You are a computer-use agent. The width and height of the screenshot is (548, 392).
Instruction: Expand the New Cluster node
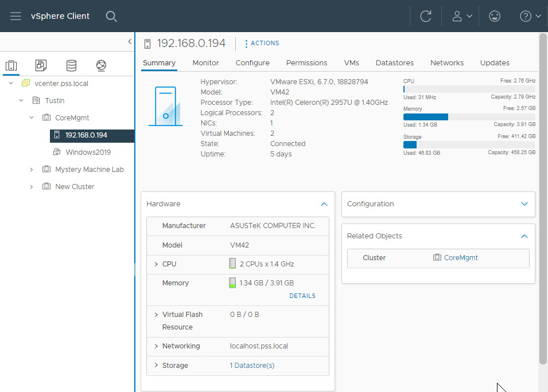[x=32, y=186]
